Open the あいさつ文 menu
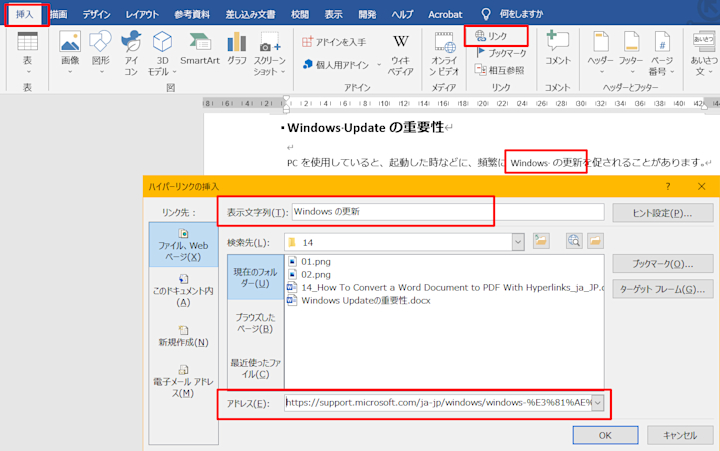The width and height of the screenshot is (720, 451). [703, 53]
